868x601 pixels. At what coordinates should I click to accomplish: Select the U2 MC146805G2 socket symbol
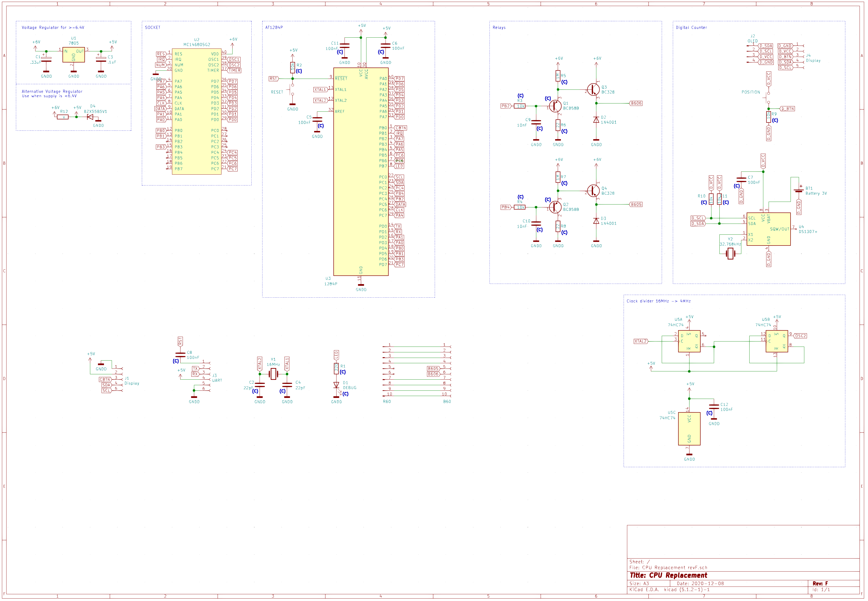pos(197,111)
